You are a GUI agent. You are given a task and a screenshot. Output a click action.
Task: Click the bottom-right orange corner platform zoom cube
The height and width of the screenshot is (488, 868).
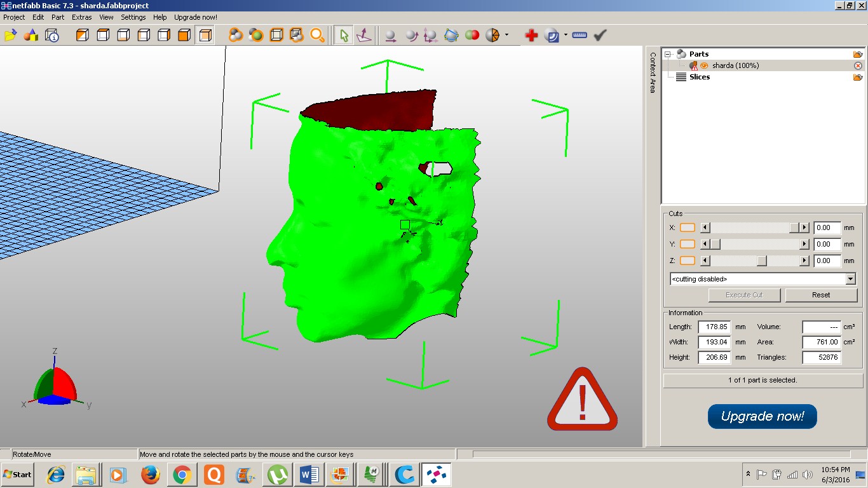pyautogui.click(x=297, y=36)
